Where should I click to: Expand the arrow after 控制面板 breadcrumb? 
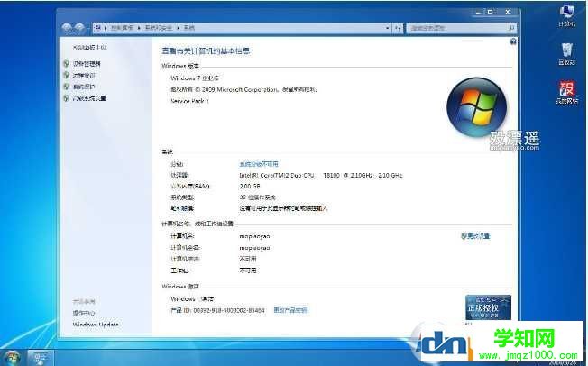click(139, 28)
